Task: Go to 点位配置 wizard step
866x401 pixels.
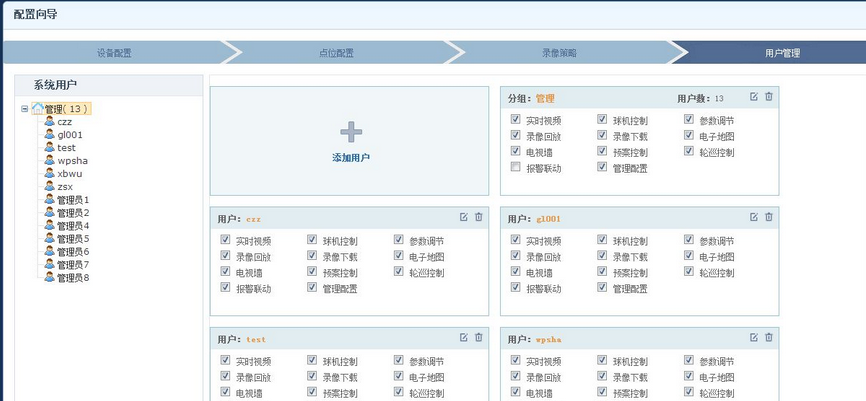Action: coord(336,53)
